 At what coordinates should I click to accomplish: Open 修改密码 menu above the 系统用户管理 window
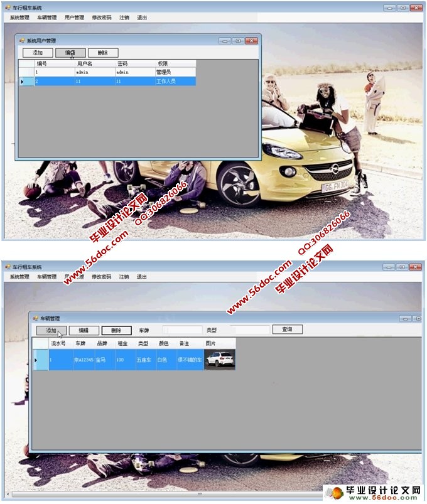click(101, 18)
